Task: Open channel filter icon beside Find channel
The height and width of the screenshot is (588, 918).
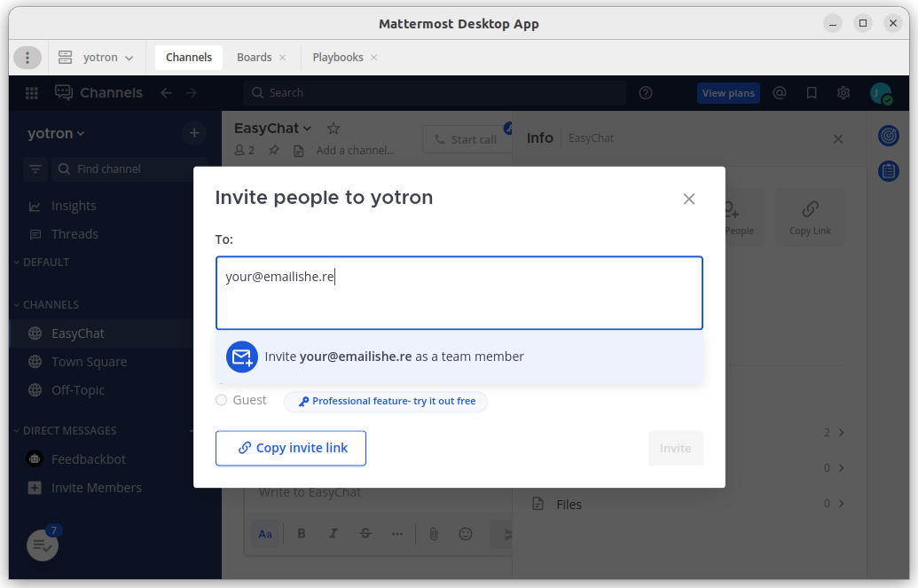Action: tap(35, 169)
